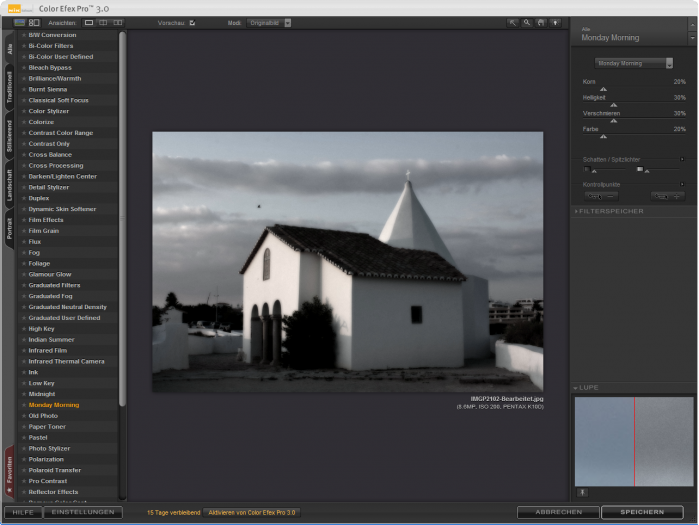Click the rightmost icon in the top toolbar
The image size is (699, 525).
pyautogui.click(x=556, y=22)
